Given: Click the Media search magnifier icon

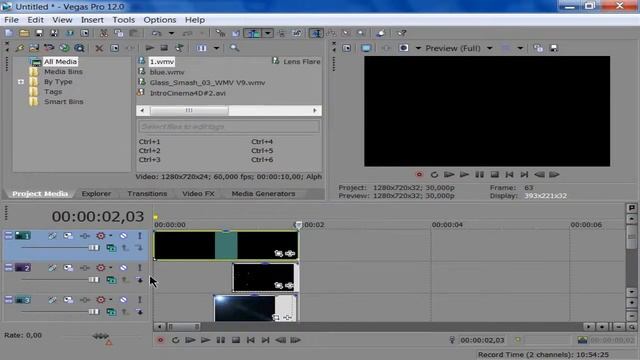Looking at the screenshot, I should [234, 48].
